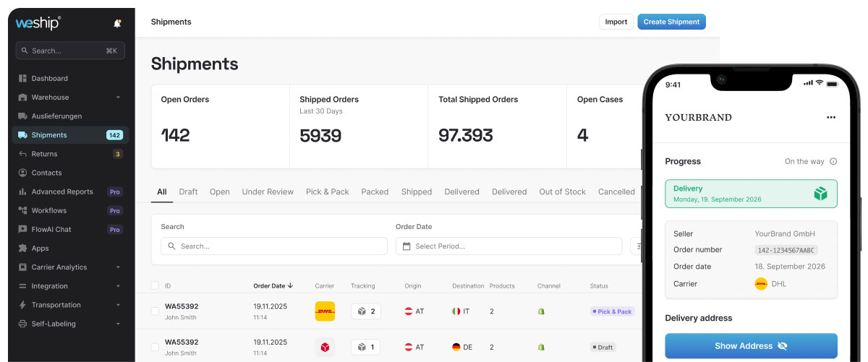The height and width of the screenshot is (362, 868).
Task: Click the shipments Search input field
Action: tap(274, 246)
